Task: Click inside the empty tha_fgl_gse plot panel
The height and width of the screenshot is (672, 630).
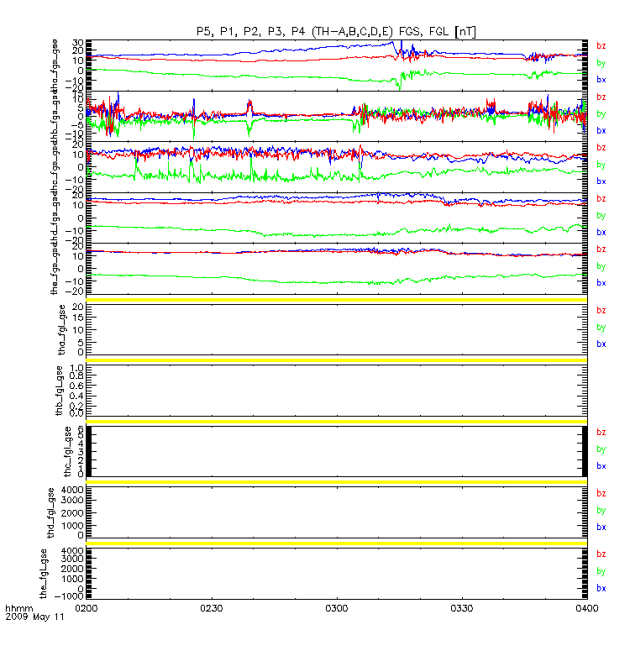Action: [x=337, y=329]
